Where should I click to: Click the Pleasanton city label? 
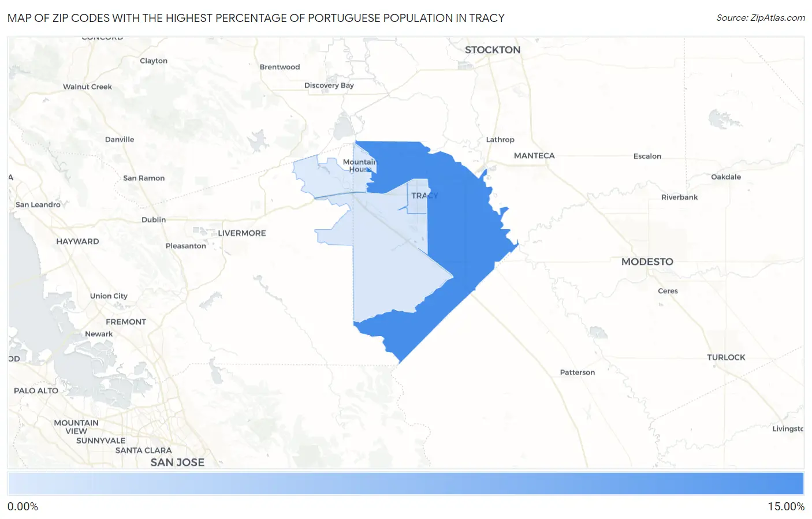click(x=186, y=246)
